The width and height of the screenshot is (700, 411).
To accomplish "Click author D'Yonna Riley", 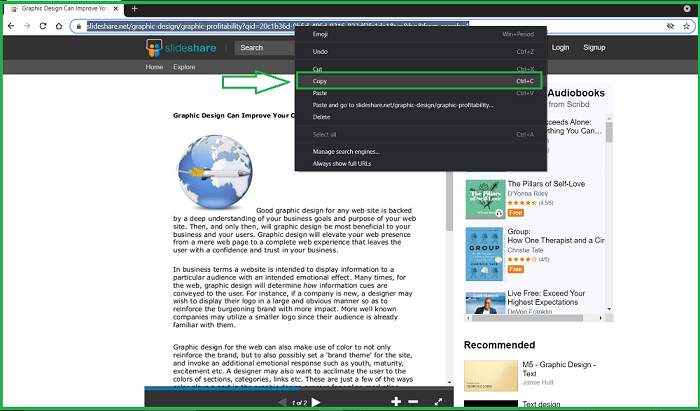I will tap(527, 194).
